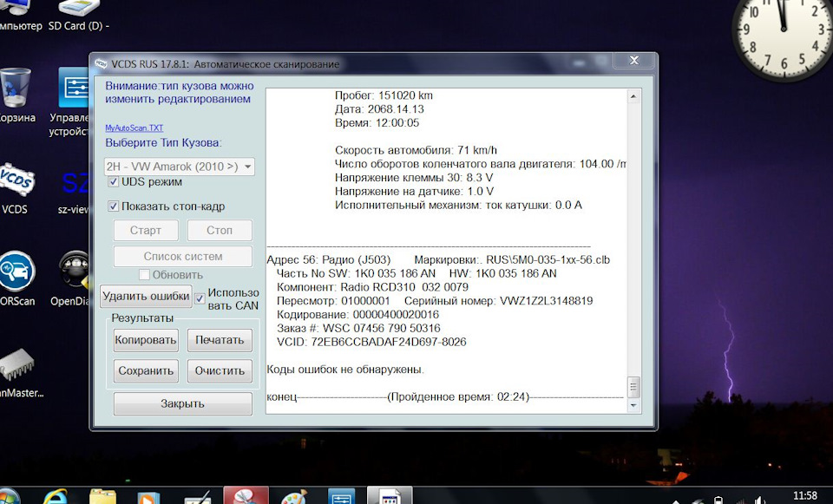Screen dimensions: 833x504
Task: Close the VCDS auto-scan window
Action: pyautogui.click(x=633, y=61)
